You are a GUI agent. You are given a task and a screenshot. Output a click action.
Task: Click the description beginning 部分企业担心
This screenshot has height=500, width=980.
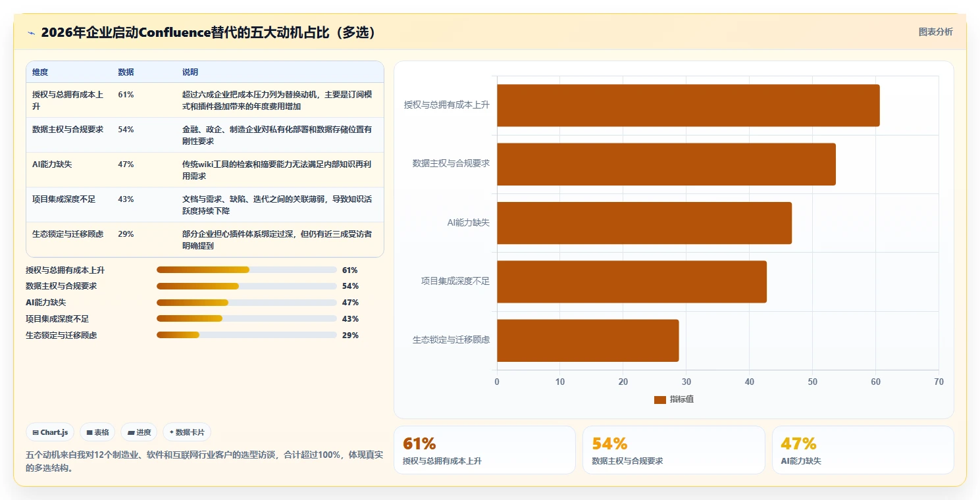point(278,239)
